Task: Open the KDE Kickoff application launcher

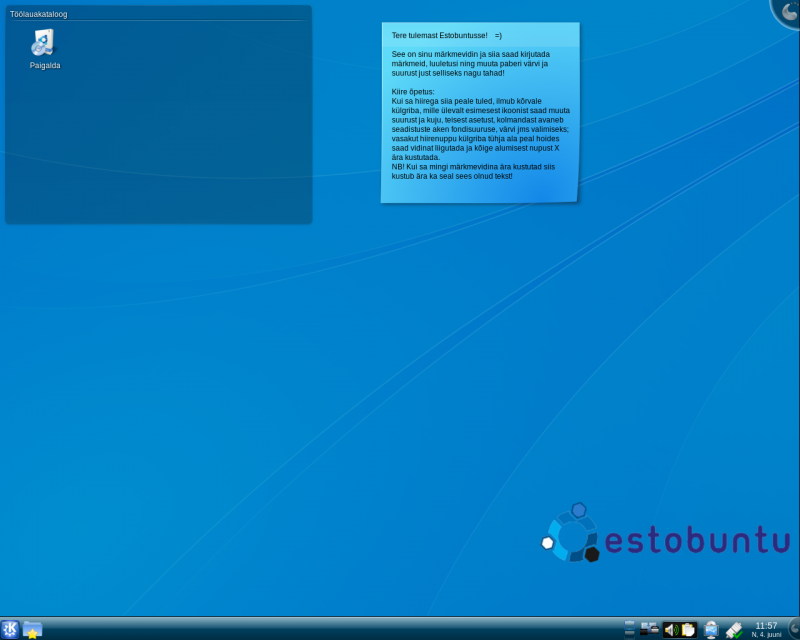Action: pyautogui.click(x=10, y=629)
